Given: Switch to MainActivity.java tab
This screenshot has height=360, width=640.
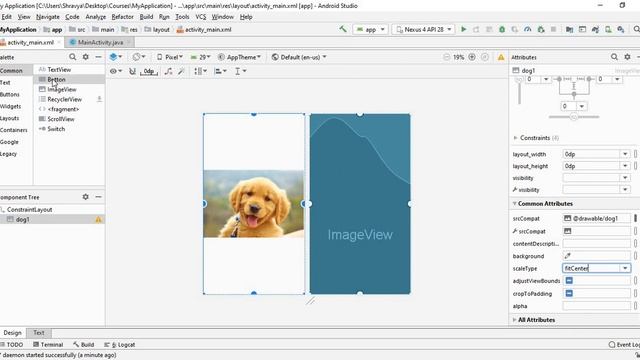Looking at the screenshot, I should pyautogui.click(x=100, y=42).
